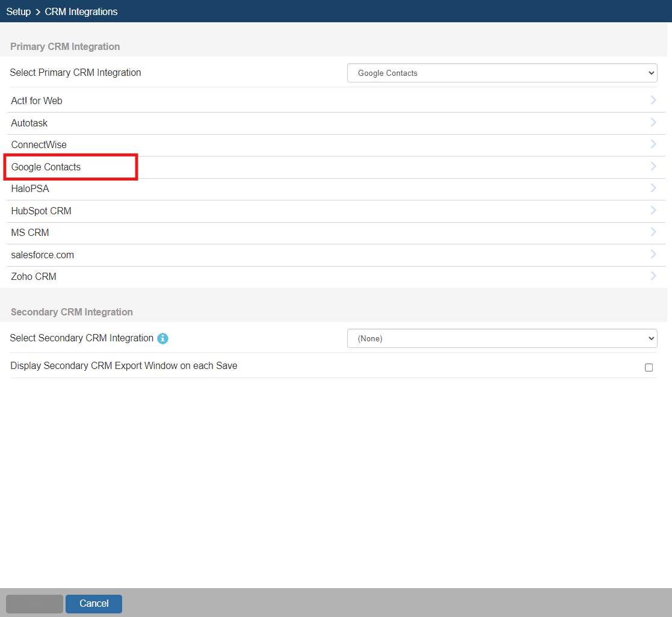Open the Autotask integration row
This screenshot has width=672, height=617.
[x=336, y=123]
